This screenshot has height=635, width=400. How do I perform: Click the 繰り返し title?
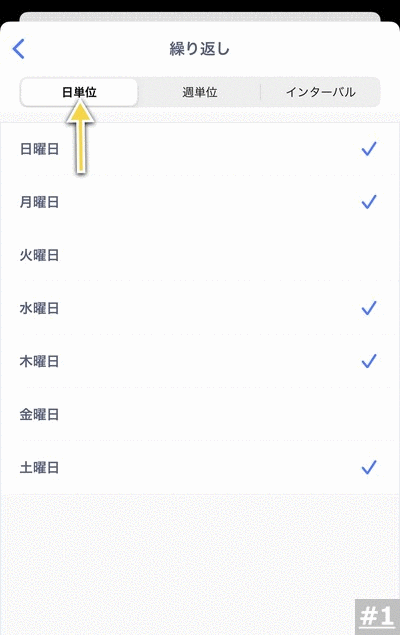(200, 49)
